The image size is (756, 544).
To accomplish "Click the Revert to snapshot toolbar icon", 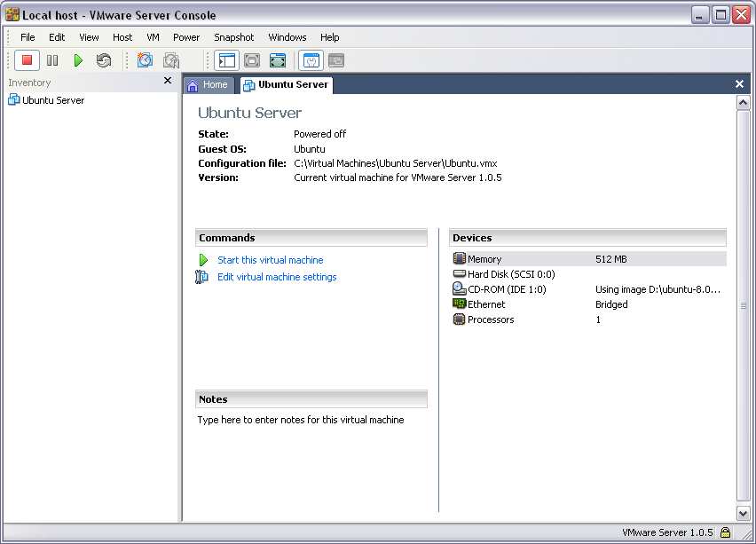I will pyautogui.click(x=171, y=60).
